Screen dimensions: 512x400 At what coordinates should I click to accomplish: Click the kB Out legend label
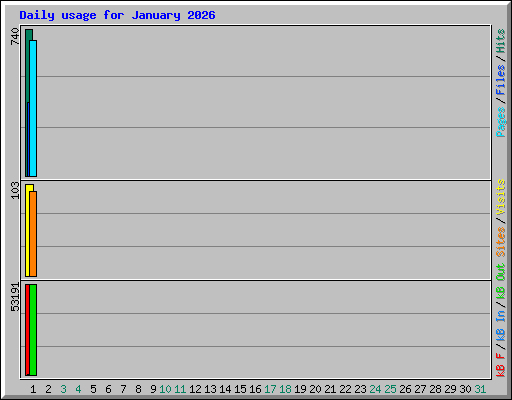pyautogui.click(x=501, y=282)
